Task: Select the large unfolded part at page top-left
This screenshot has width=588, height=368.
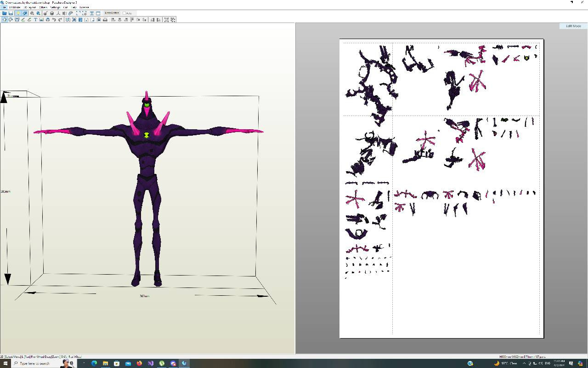Action: (372, 85)
